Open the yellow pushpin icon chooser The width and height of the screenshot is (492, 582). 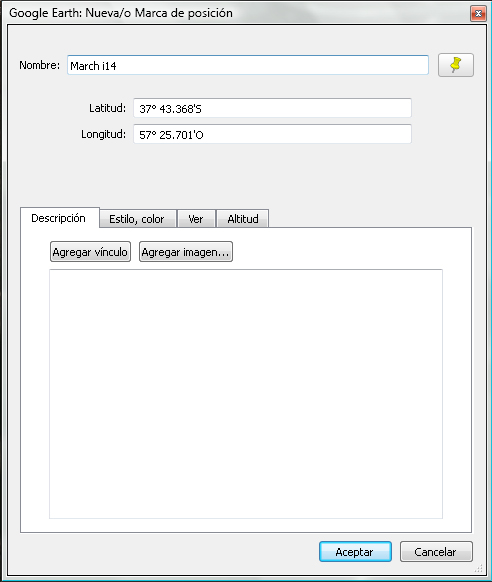pos(456,65)
